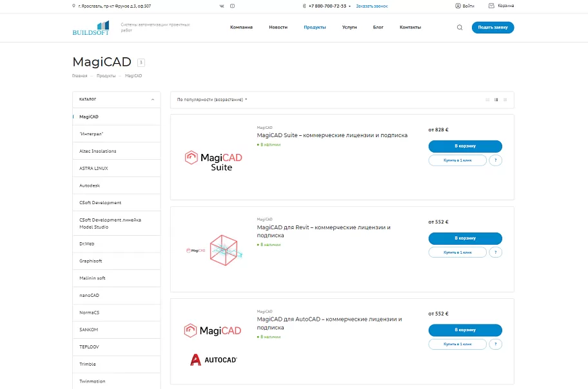The width and height of the screenshot is (588, 389).
Task: Add MagiCAD Suite to cart
Action: click(465, 146)
